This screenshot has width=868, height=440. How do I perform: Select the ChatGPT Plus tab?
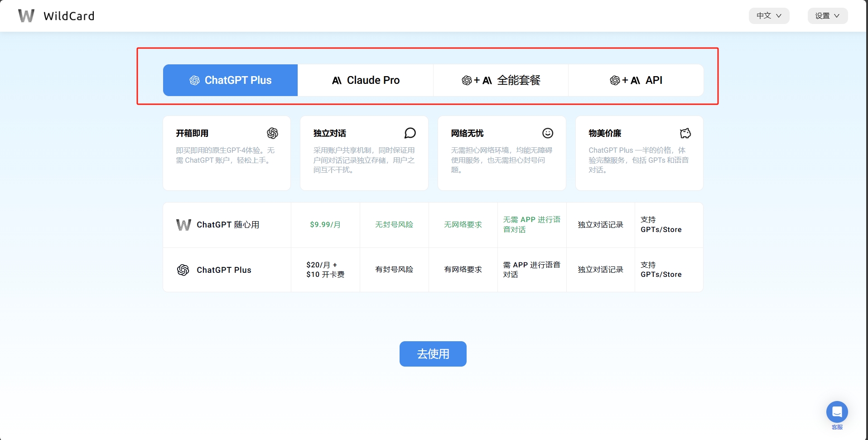click(230, 80)
